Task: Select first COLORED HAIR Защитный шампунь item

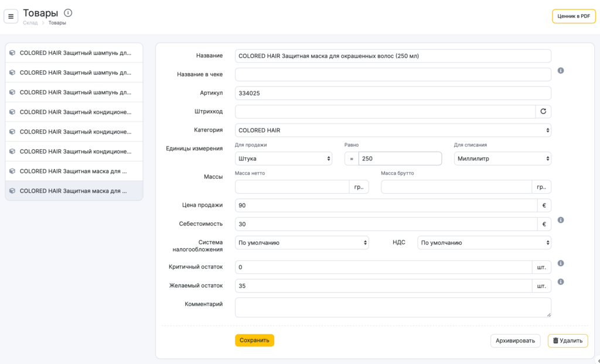Action: [x=74, y=53]
